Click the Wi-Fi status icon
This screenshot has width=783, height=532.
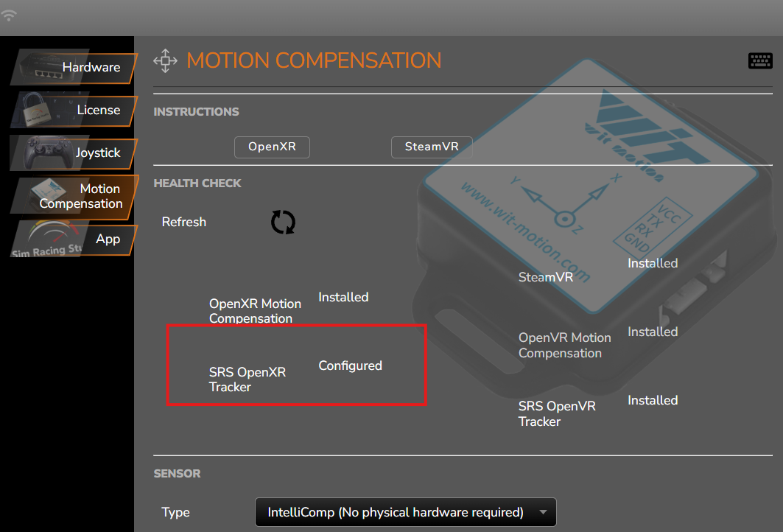point(9,15)
